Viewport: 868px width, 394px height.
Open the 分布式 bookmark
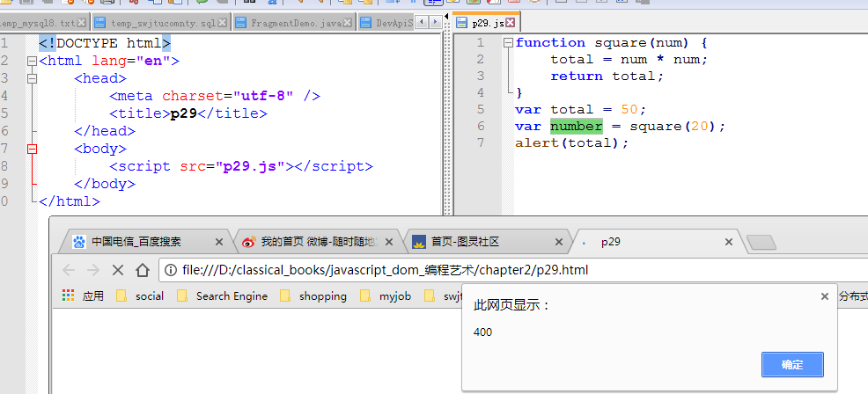click(x=852, y=296)
